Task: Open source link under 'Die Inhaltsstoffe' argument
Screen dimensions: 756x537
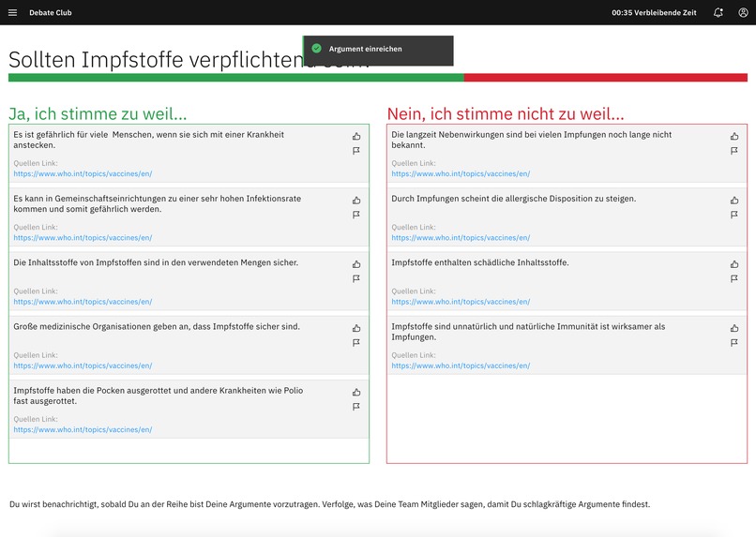Action: tap(83, 302)
